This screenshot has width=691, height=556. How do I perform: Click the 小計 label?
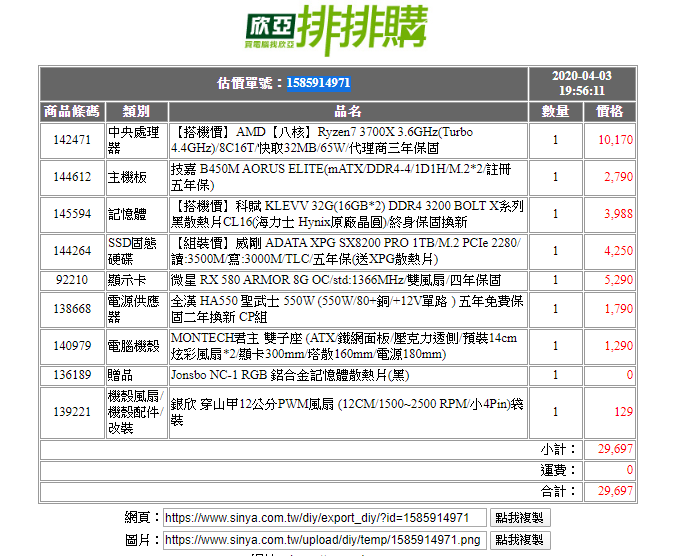pyautogui.click(x=558, y=450)
